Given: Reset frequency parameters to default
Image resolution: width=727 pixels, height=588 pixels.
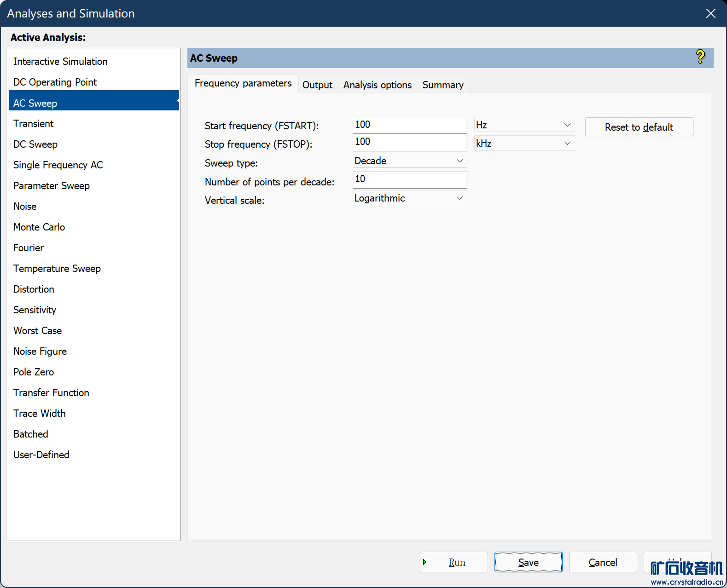Looking at the screenshot, I should 639,127.
